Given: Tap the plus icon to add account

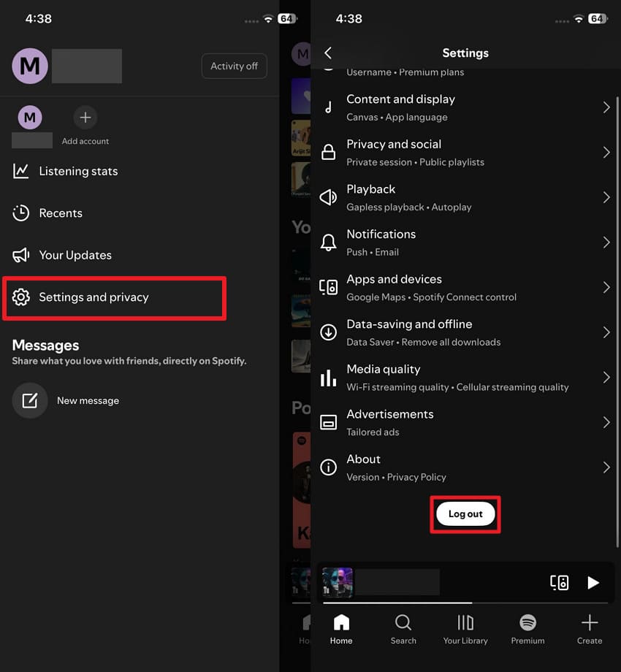Looking at the screenshot, I should coord(85,118).
